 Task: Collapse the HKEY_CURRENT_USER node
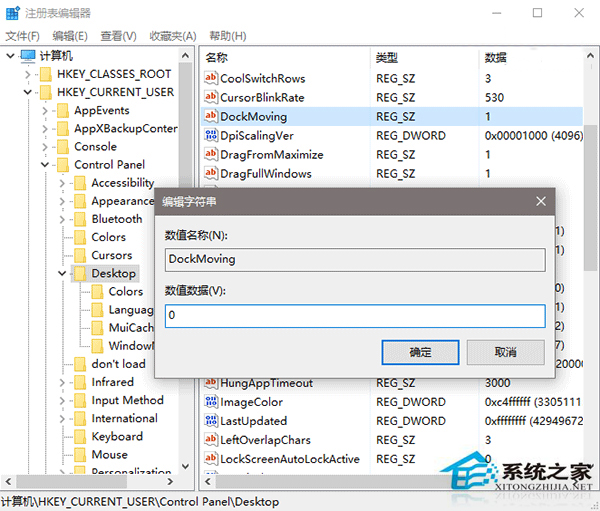coord(28,92)
